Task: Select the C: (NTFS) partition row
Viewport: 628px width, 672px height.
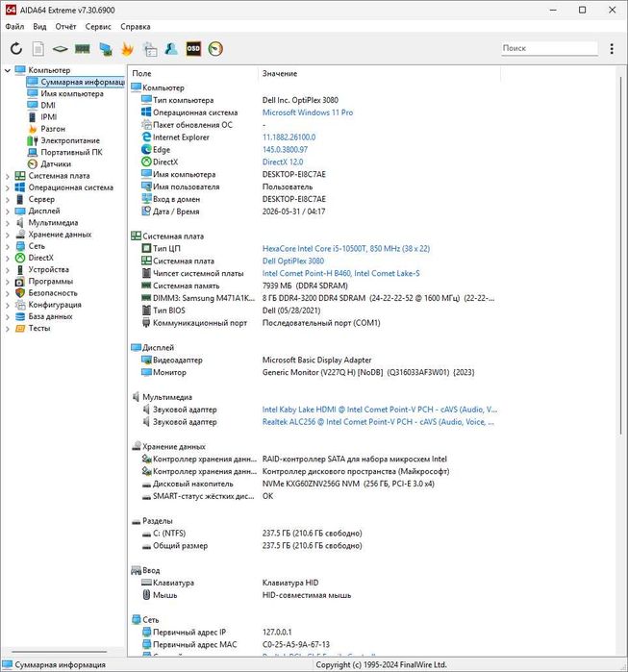Action: [314, 534]
